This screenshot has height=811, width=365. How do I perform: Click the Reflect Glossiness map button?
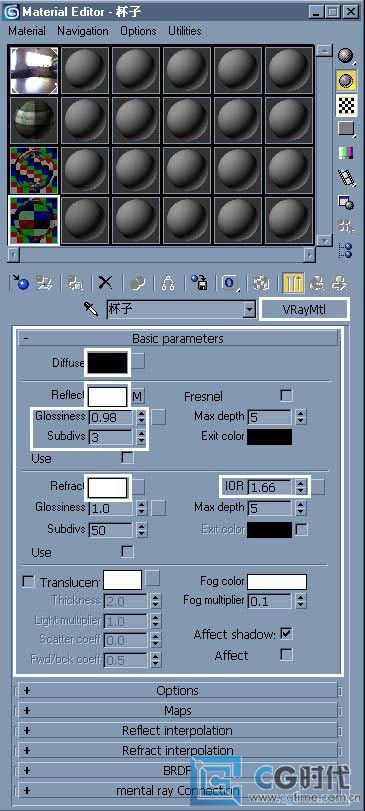tap(159, 417)
